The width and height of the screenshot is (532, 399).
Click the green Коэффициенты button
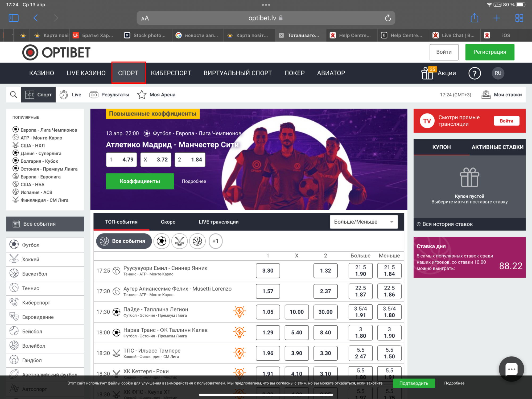140,181
